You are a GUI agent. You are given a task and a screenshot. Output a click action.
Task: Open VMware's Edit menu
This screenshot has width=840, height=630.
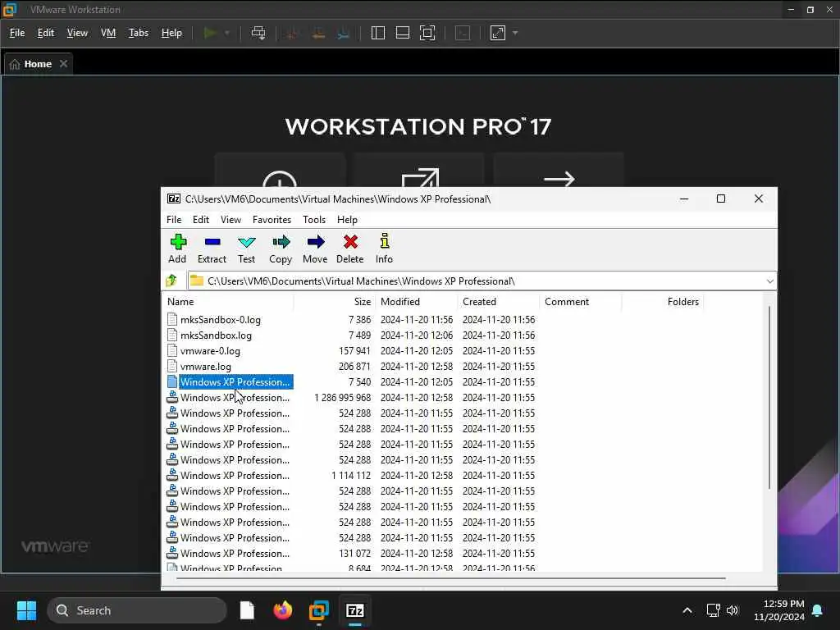46,33
